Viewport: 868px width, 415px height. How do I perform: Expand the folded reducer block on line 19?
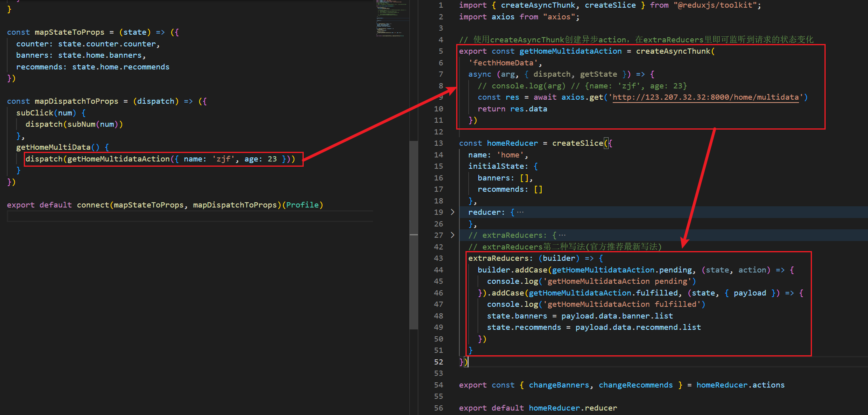(x=452, y=212)
